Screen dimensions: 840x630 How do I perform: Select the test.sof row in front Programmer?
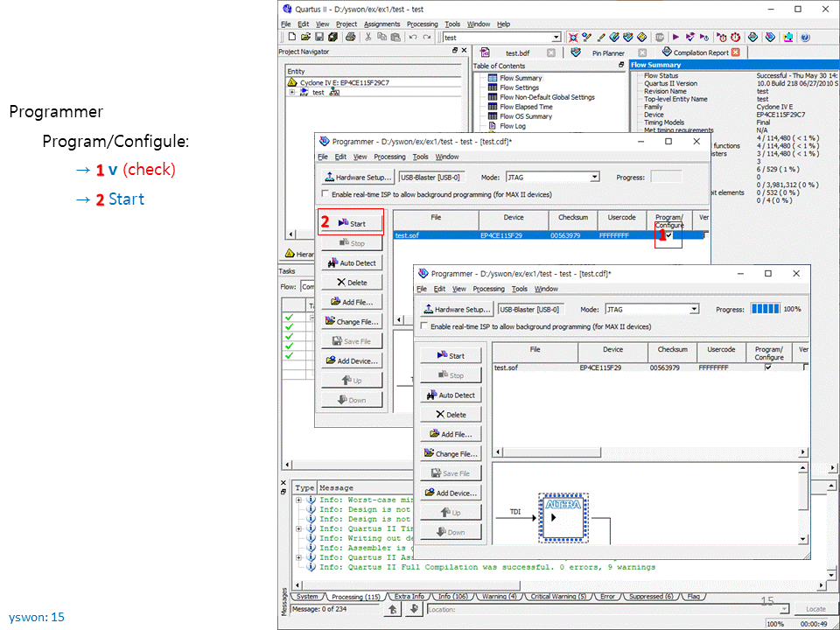pyautogui.click(x=650, y=367)
